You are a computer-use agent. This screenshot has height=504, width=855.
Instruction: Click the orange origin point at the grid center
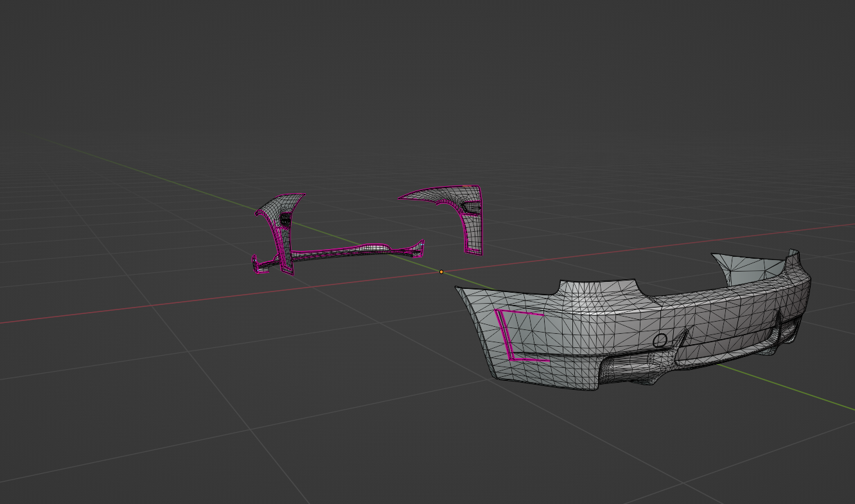click(441, 272)
